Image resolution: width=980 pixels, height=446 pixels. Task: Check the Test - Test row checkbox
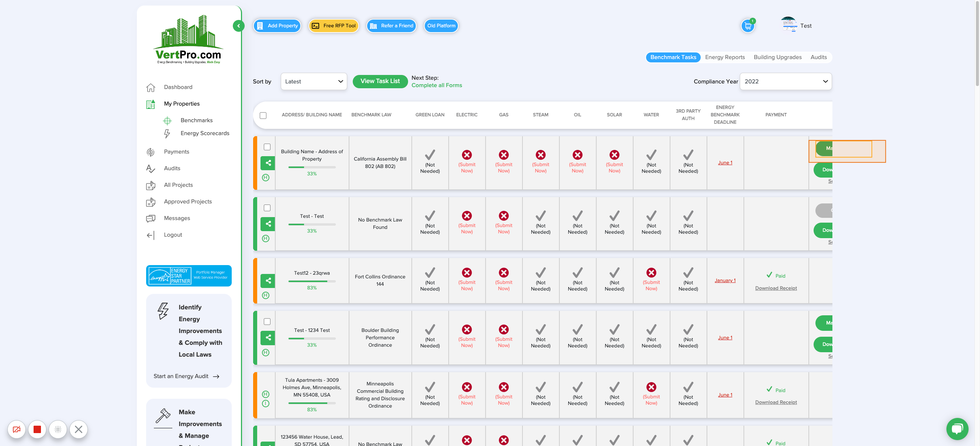point(267,208)
